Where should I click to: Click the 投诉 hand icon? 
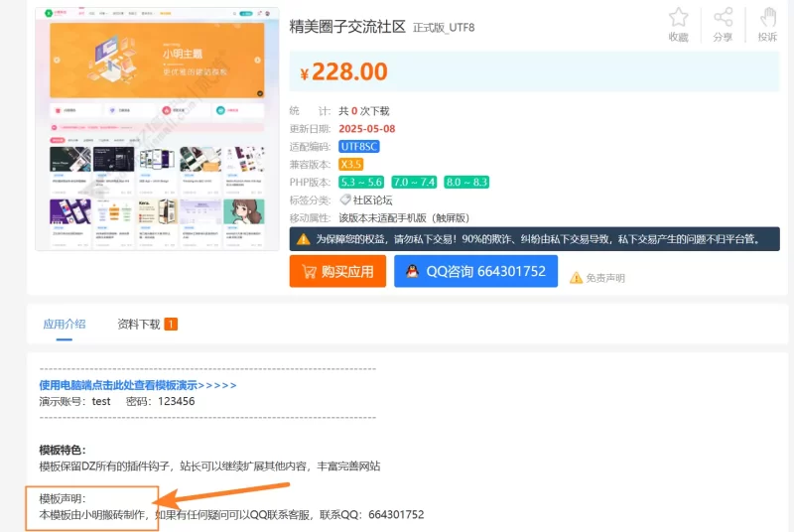767,17
